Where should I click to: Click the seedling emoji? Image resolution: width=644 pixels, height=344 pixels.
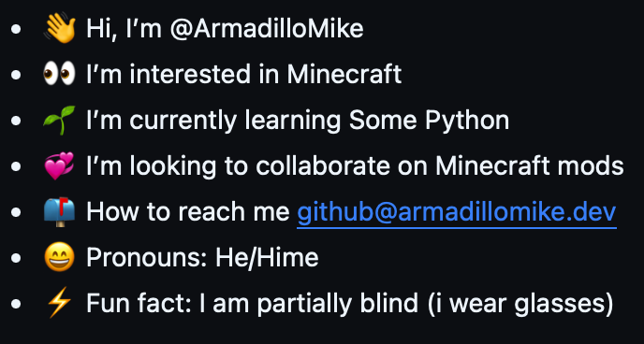point(60,121)
